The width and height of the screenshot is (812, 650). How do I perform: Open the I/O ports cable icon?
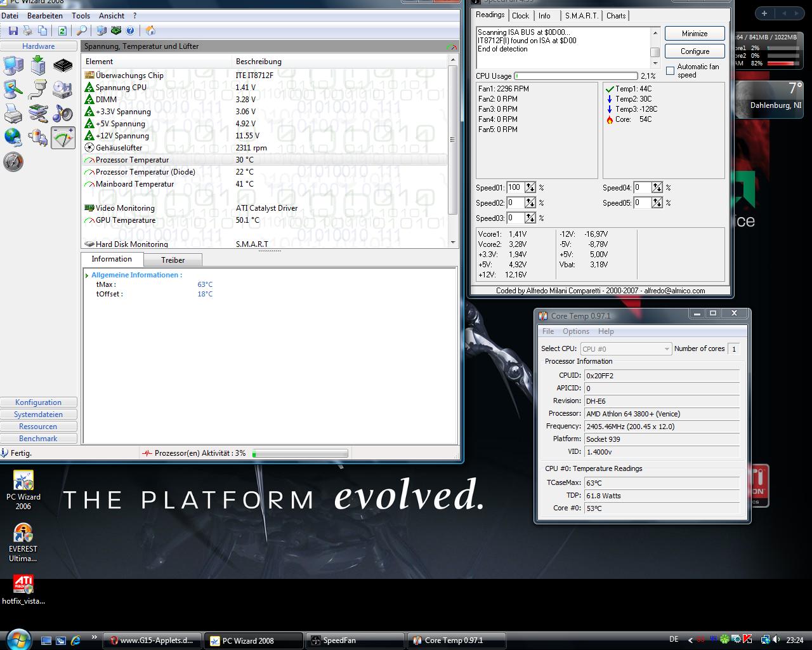click(x=38, y=90)
